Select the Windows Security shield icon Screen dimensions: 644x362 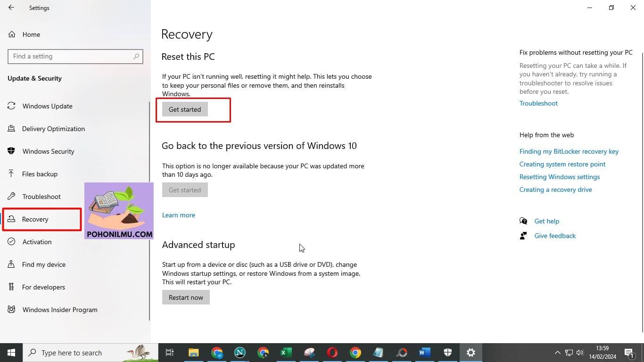(x=11, y=151)
